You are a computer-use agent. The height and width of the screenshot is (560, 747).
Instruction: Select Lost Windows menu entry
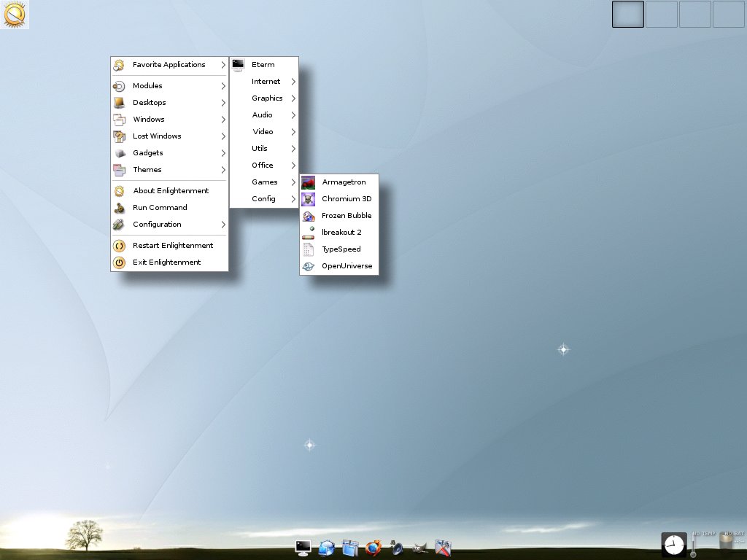point(169,136)
